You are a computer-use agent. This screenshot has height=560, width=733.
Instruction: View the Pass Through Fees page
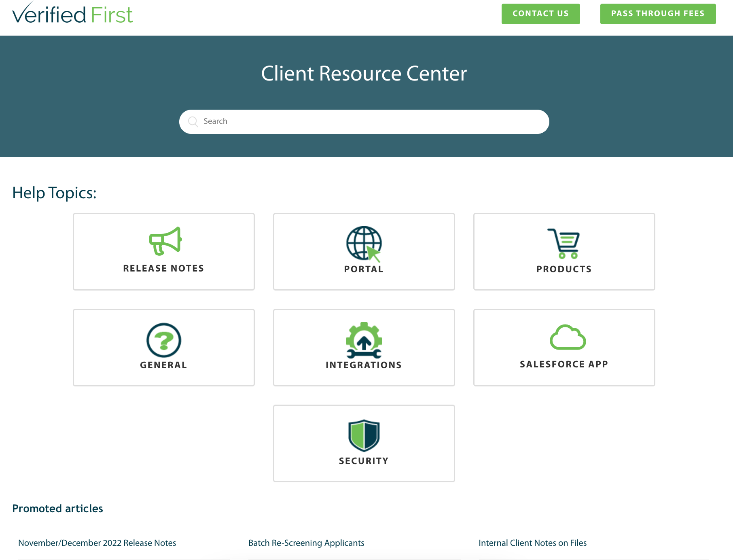pos(657,13)
